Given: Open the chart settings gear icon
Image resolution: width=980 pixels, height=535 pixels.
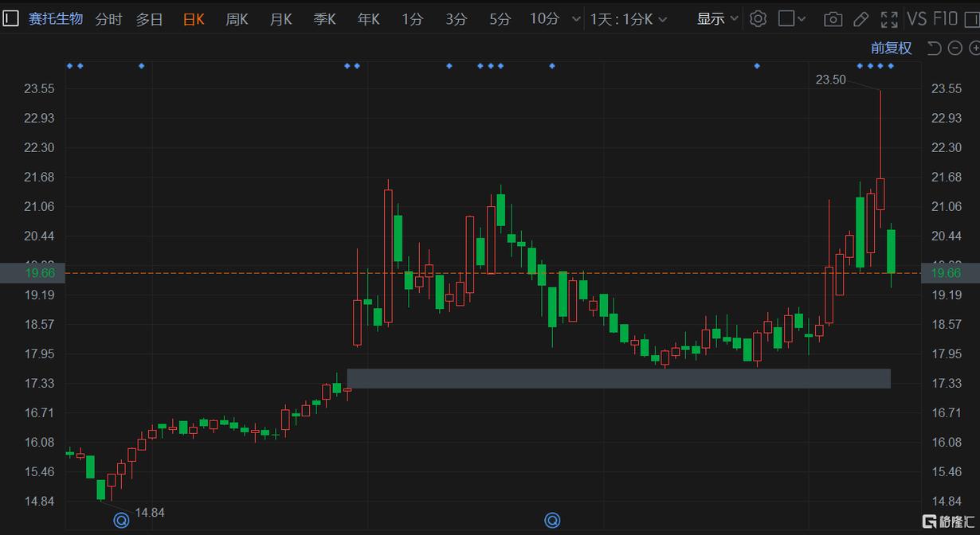Looking at the screenshot, I should pyautogui.click(x=757, y=18).
